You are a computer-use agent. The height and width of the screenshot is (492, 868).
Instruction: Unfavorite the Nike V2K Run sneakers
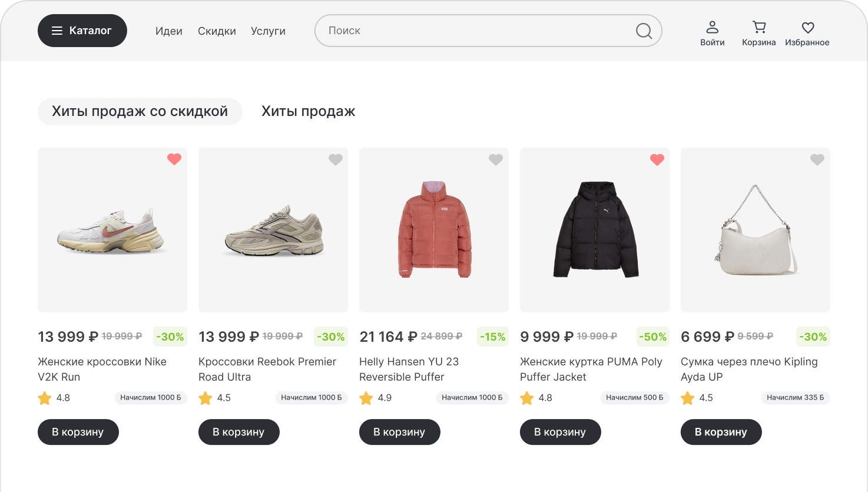coord(174,159)
